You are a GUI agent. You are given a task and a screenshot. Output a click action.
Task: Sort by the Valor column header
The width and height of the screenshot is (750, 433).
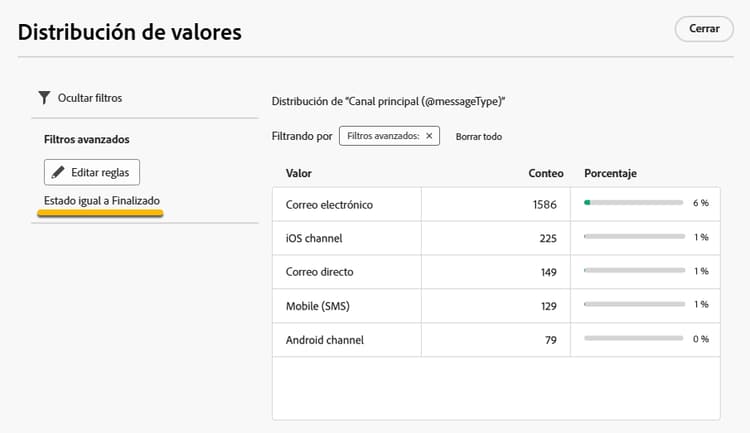pos(298,173)
